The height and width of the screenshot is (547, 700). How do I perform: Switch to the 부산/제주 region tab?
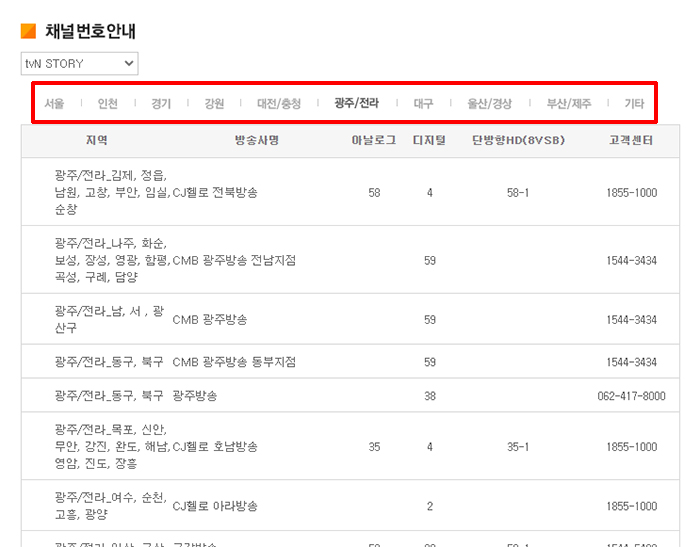click(x=569, y=104)
